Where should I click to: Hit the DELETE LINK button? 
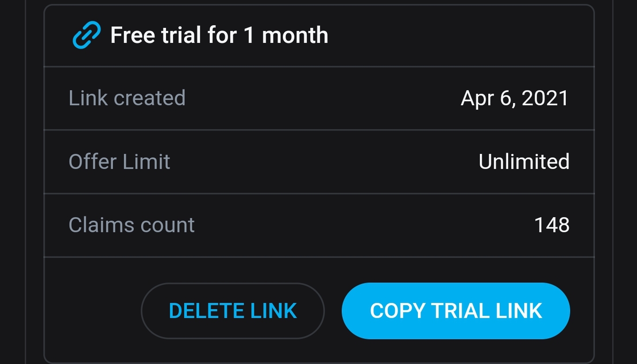coord(233,311)
